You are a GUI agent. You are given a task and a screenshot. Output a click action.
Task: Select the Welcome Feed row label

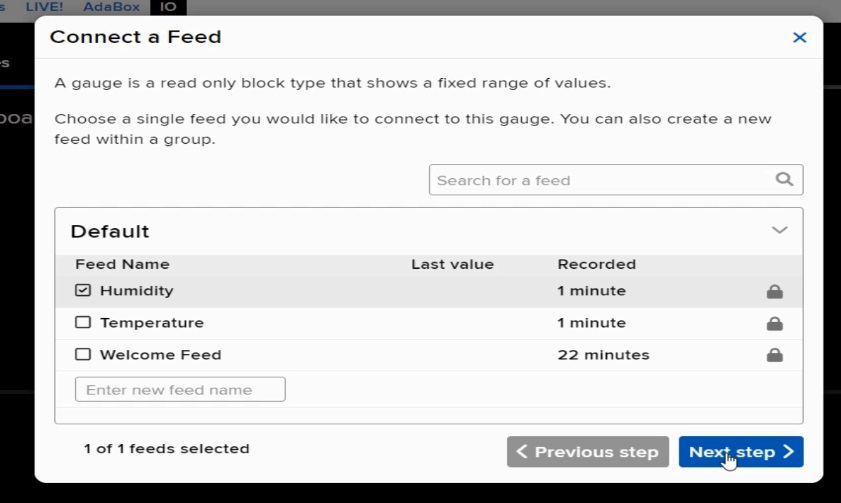160,354
